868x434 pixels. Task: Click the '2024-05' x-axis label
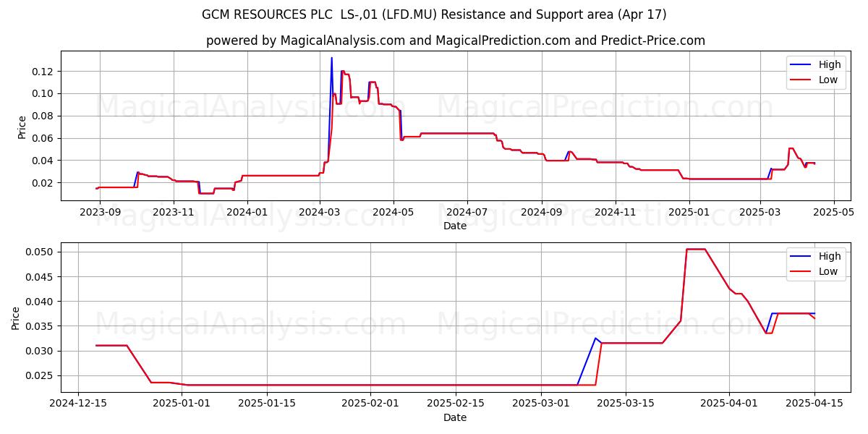pyautogui.click(x=394, y=212)
